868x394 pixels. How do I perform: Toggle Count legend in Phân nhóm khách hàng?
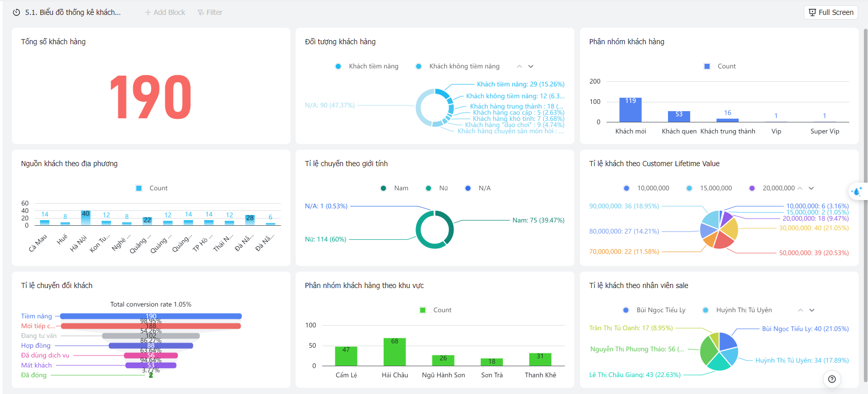point(720,66)
